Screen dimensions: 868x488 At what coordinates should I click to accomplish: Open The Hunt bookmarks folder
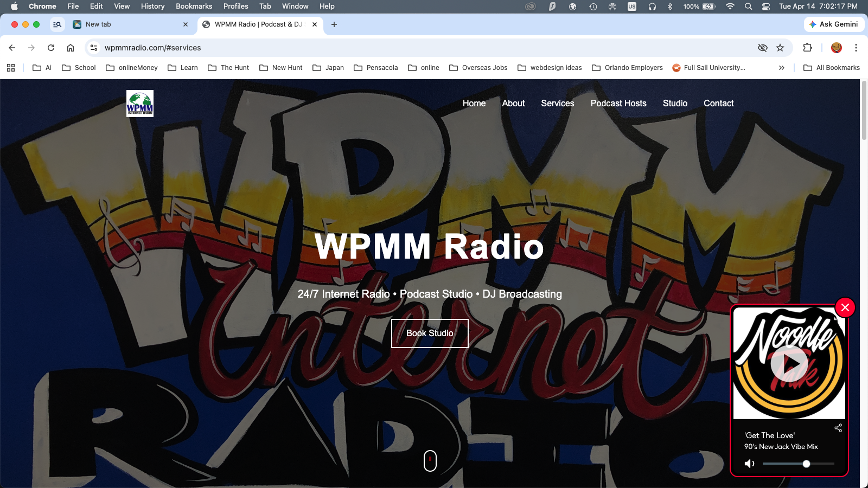point(228,68)
